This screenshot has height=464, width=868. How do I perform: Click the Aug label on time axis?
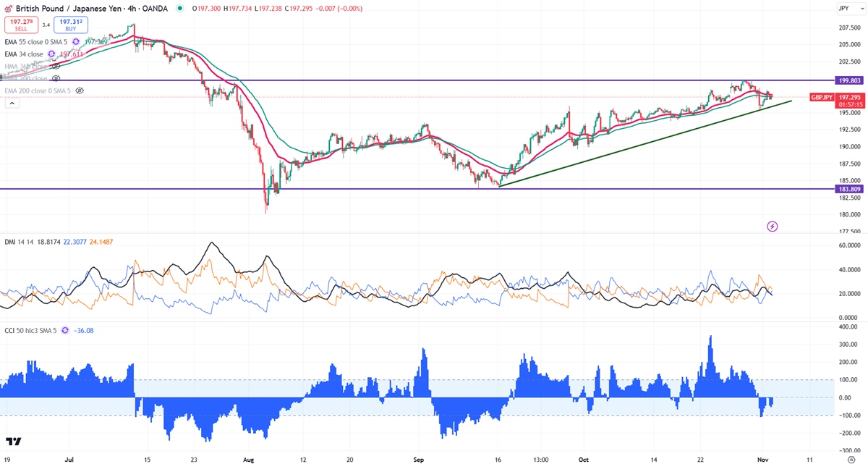pos(249,460)
